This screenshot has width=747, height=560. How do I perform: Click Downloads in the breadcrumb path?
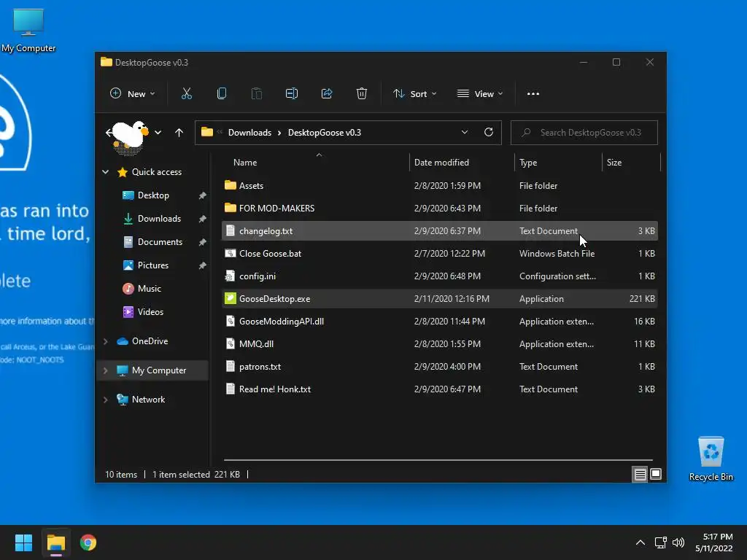pyautogui.click(x=249, y=133)
